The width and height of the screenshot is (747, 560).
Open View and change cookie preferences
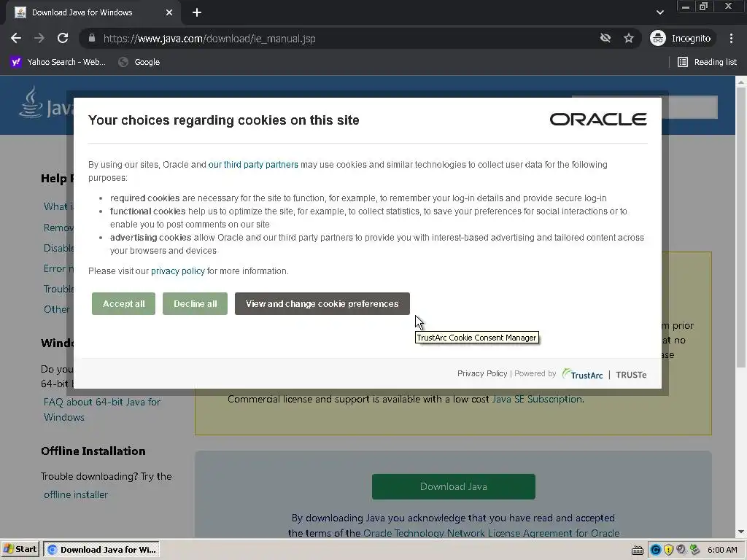coord(322,304)
